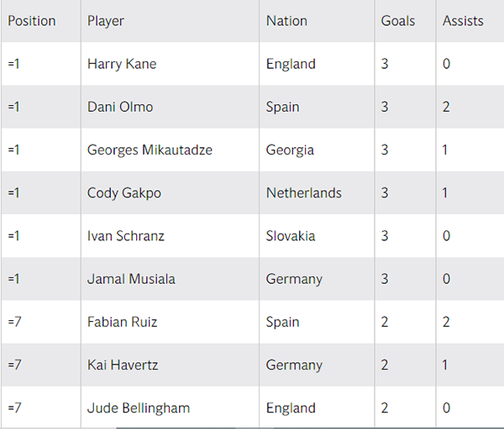This screenshot has height=431, width=504.
Task: Select the Jamal Musiala player cell
Action: click(x=131, y=279)
